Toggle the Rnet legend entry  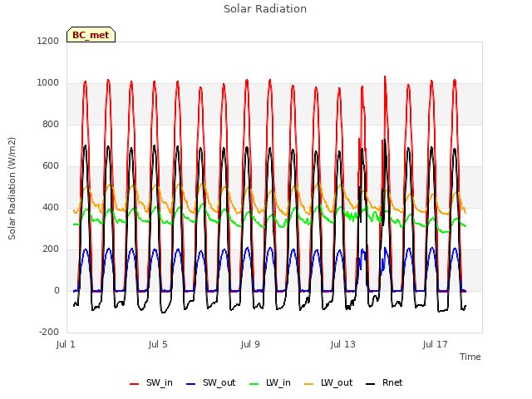(384, 383)
